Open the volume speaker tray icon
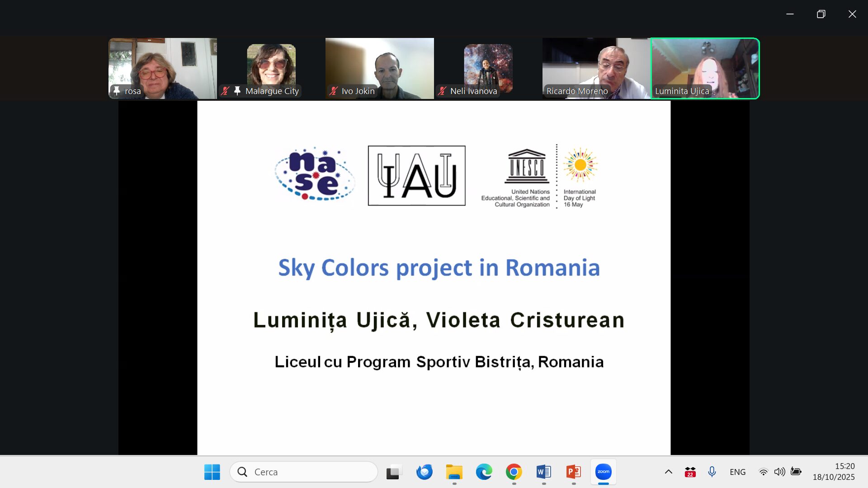The height and width of the screenshot is (488, 868). click(779, 472)
